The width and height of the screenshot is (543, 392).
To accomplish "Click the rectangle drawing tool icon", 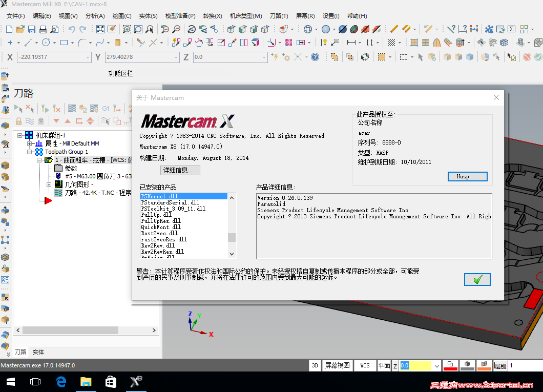I will (64, 43).
